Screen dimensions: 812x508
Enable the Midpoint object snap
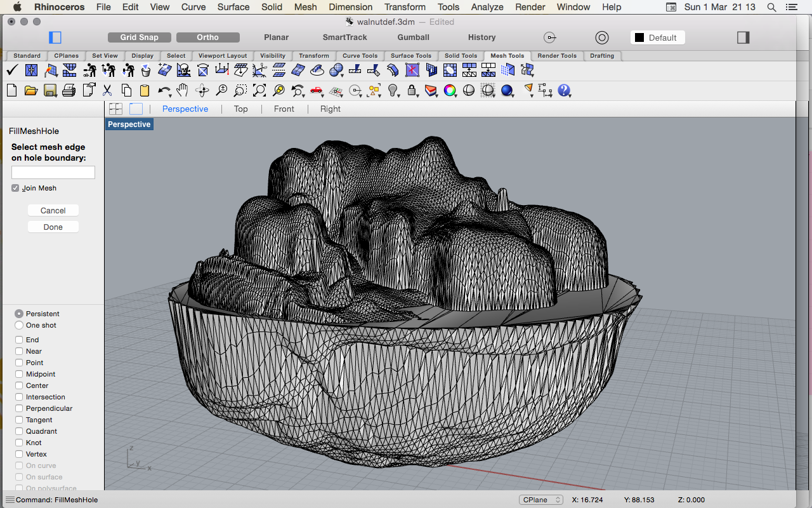pyautogui.click(x=19, y=374)
